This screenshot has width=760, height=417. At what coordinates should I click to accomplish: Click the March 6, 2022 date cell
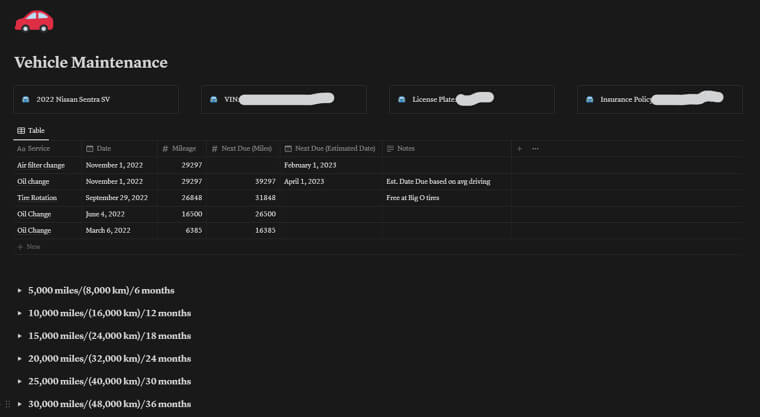(120, 230)
